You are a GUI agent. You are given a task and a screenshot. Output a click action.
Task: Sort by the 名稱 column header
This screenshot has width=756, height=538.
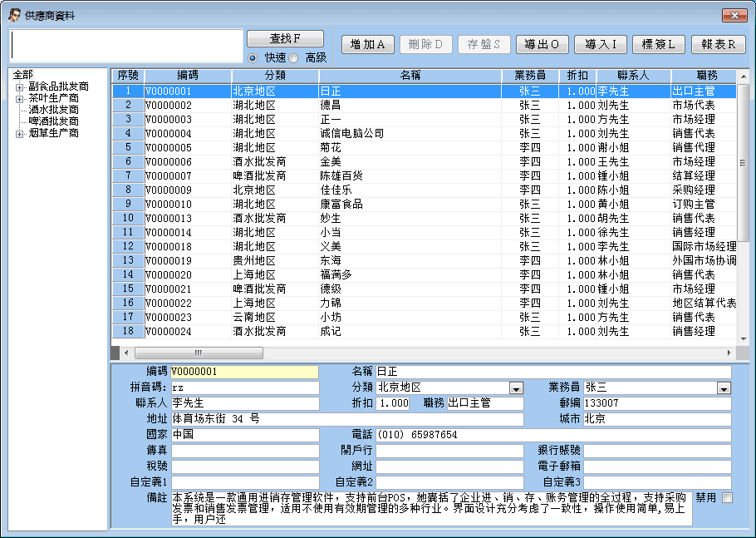(x=410, y=76)
